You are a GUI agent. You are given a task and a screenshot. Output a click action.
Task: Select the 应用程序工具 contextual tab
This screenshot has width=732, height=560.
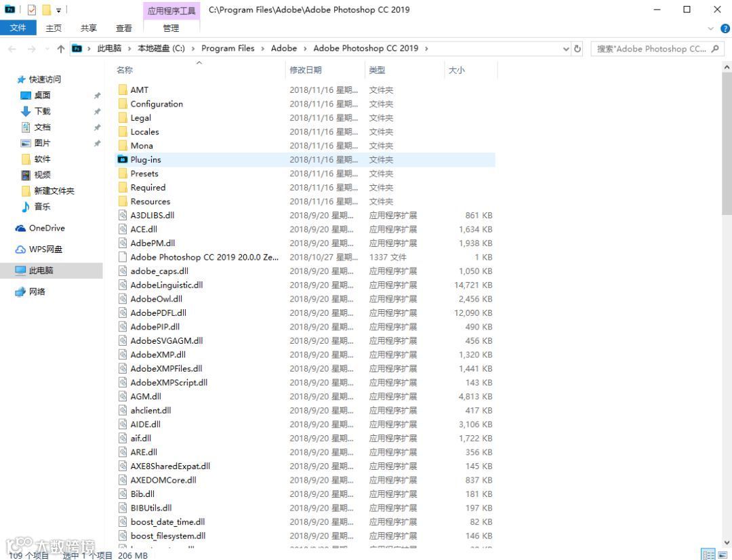click(x=171, y=11)
